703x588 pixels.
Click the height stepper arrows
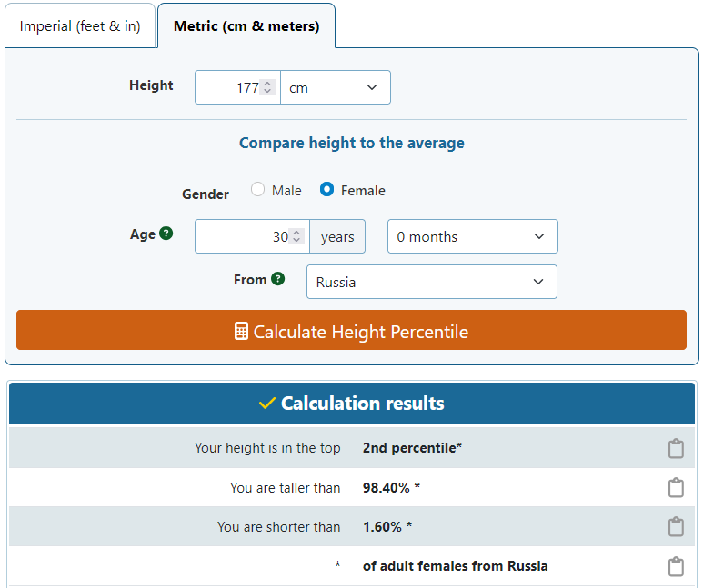[x=267, y=87]
